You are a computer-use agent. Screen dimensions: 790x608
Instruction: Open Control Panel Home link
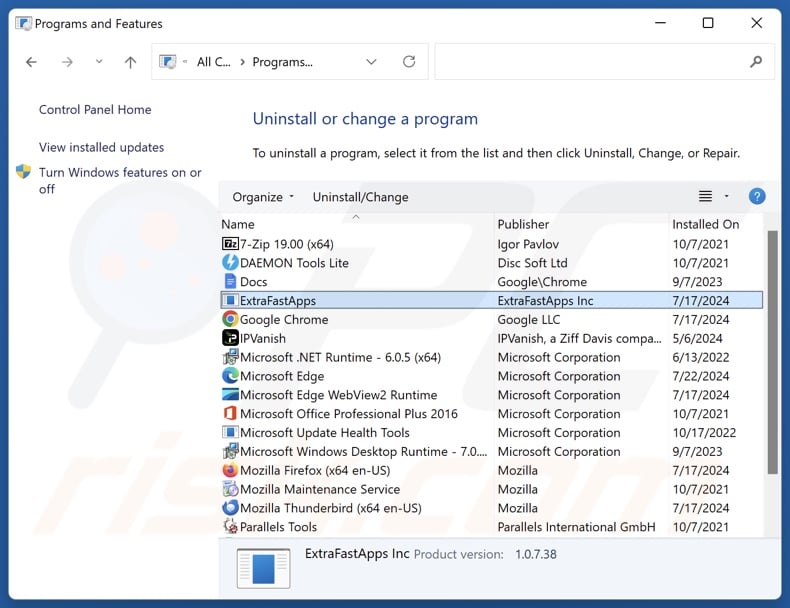coord(95,110)
